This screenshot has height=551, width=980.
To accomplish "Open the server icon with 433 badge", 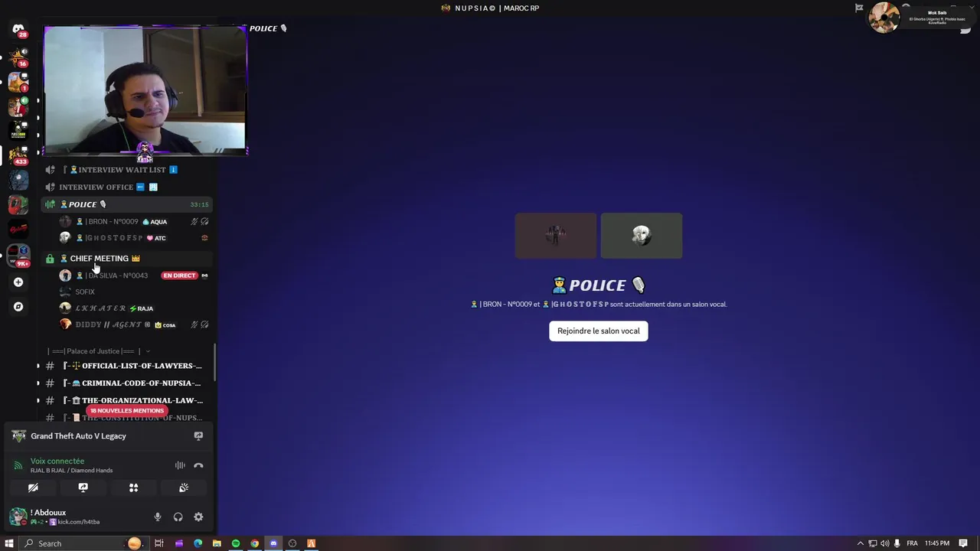I will [x=18, y=155].
